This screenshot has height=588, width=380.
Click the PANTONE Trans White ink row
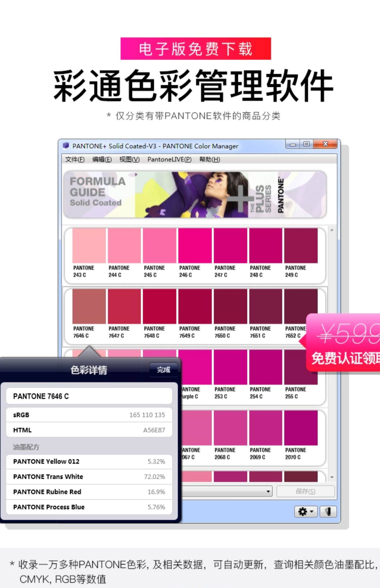coord(89,477)
